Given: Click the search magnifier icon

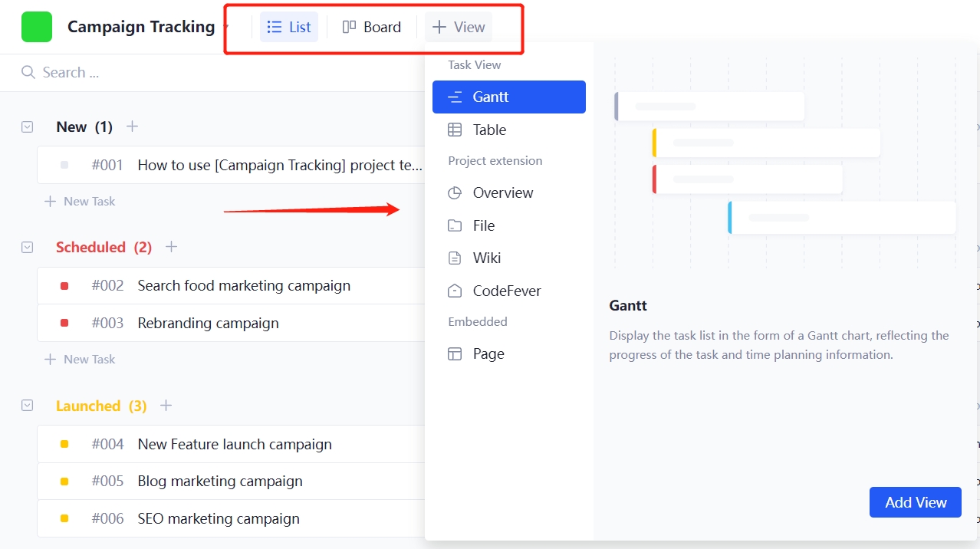Looking at the screenshot, I should pyautogui.click(x=28, y=71).
